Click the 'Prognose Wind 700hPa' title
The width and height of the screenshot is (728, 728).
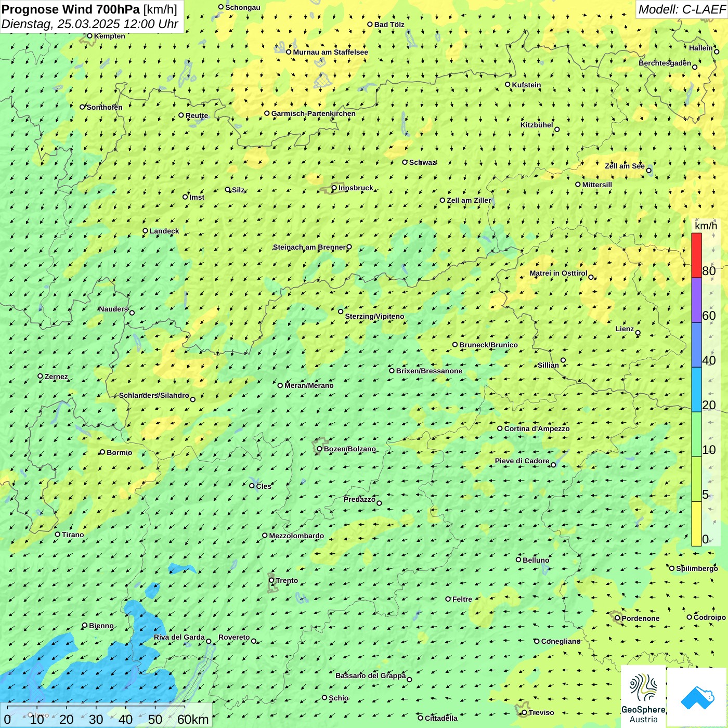71,9
